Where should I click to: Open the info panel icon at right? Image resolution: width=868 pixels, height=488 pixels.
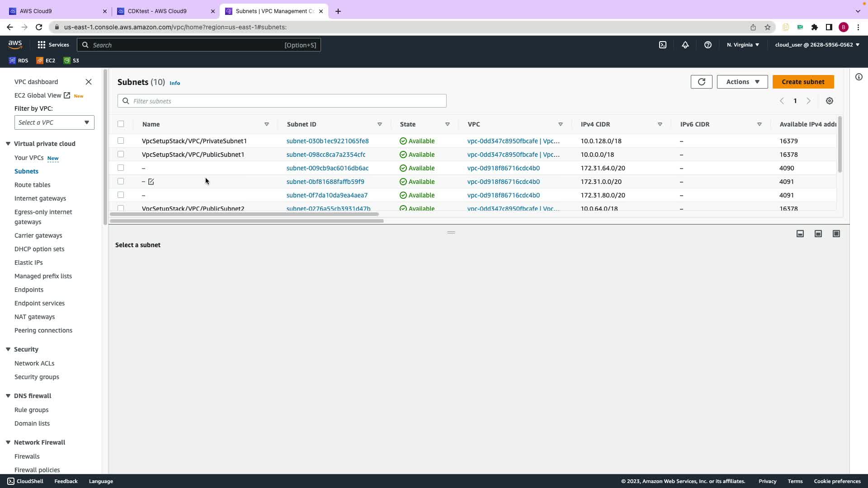point(859,77)
